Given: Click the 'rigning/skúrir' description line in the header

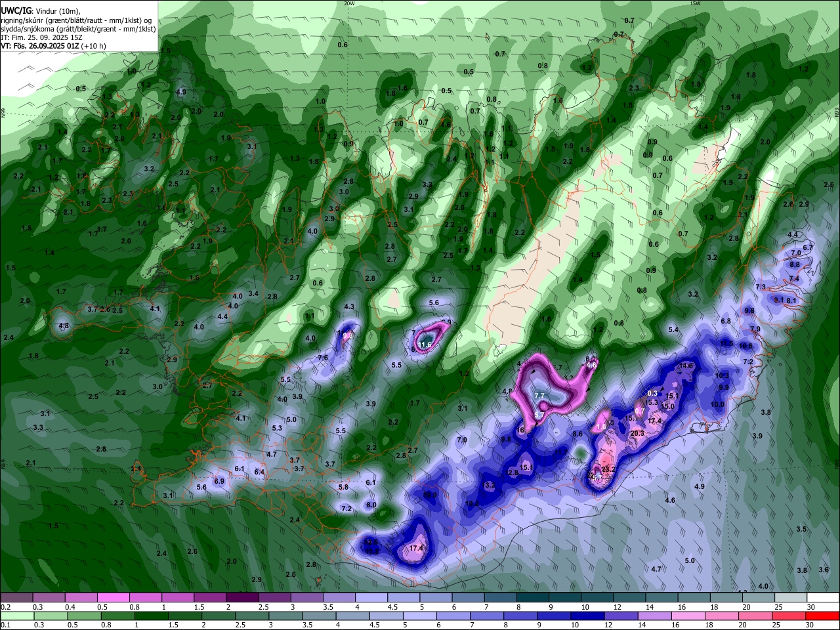Looking at the screenshot, I should (x=77, y=20).
